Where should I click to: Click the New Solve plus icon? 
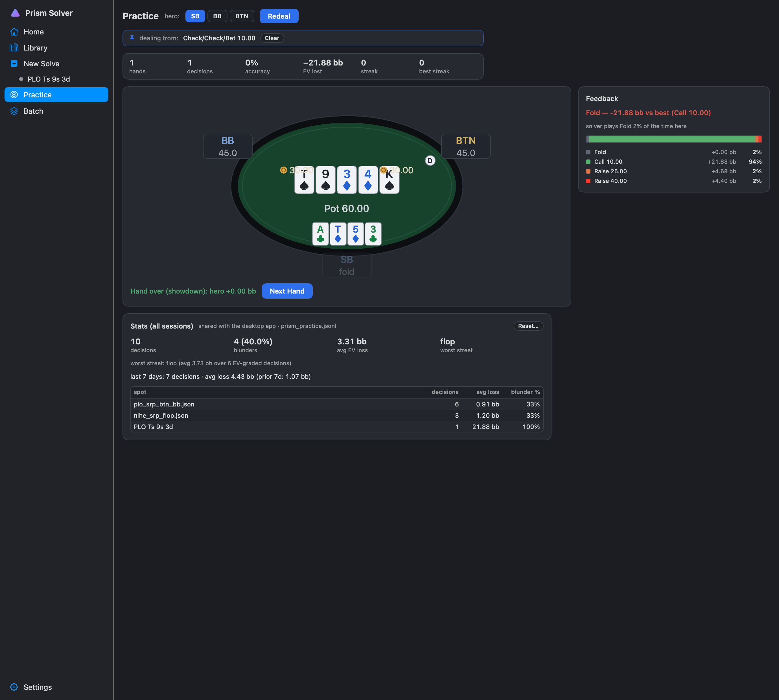pos(14,64)
